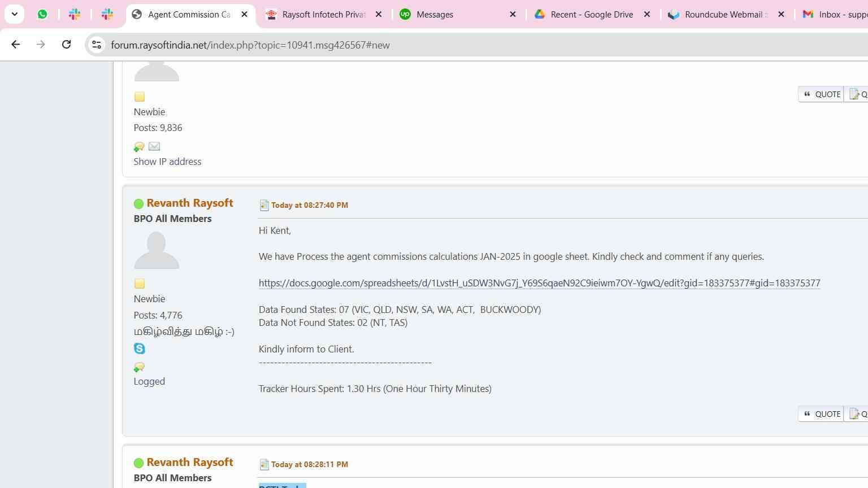Click the browser back arrow
The image size is (868, 488).
click(x=15, y=45)
